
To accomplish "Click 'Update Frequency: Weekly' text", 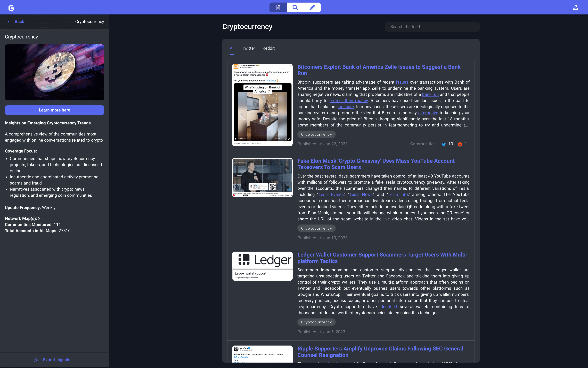I will click(30, 208).
